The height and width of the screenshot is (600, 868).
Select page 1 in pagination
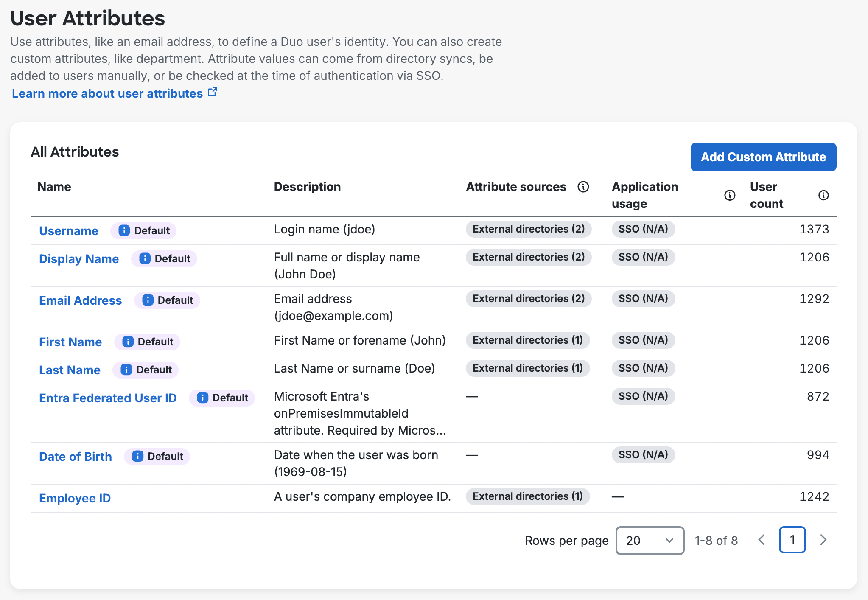(x=792, y=540)
